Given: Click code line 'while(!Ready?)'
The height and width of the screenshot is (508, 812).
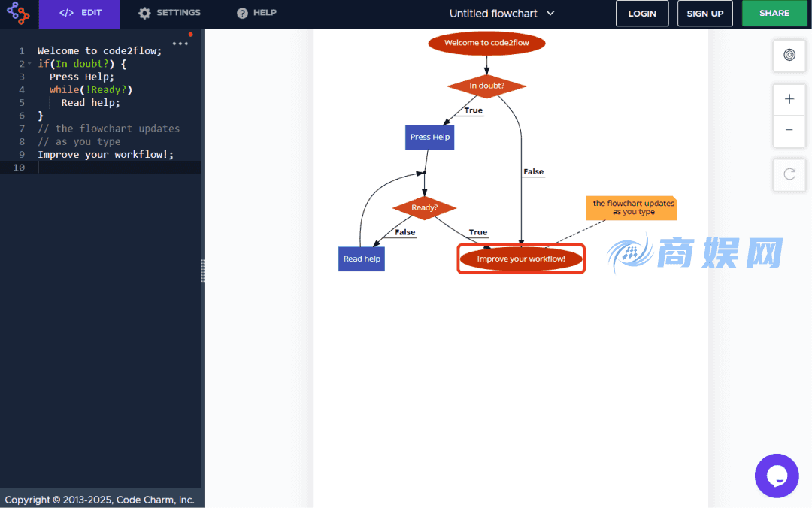Looking at the screenshot, I should (91, 89).
